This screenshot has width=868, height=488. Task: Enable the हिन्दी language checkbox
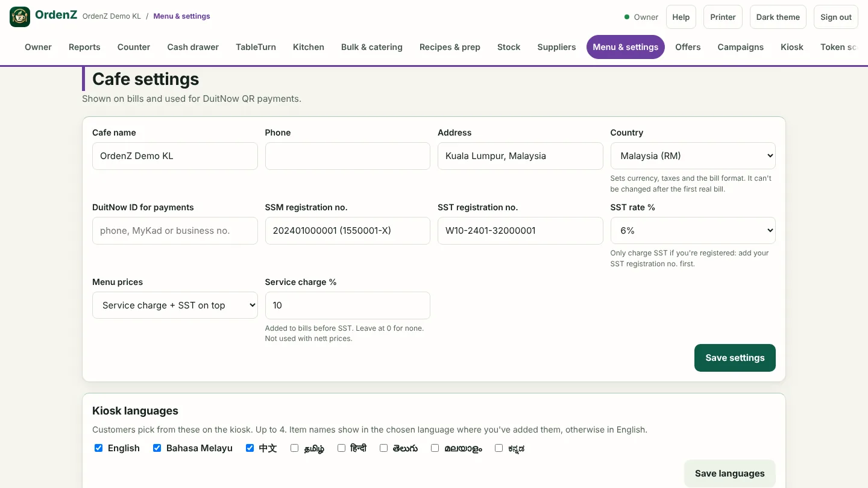pyautogui.click(x=342, y=448)
